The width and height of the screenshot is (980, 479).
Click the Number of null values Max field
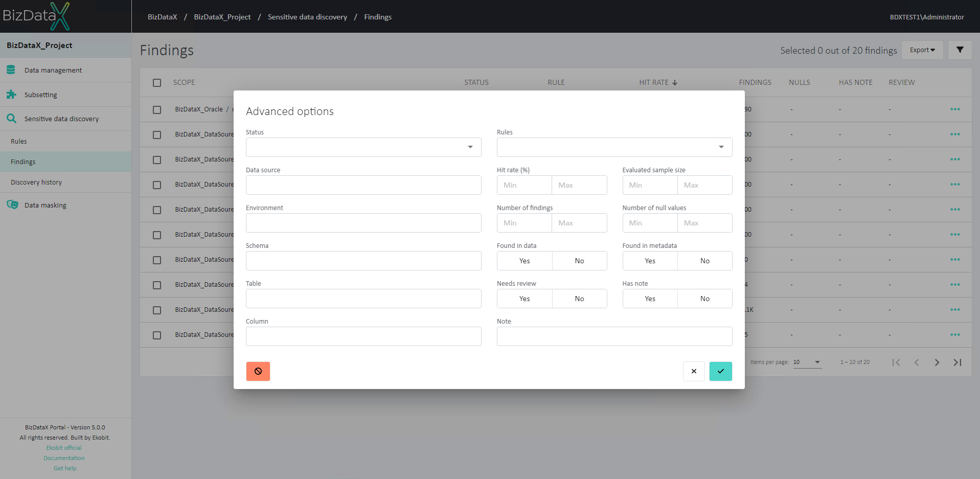pyautogui.click(x=705, y=223)
